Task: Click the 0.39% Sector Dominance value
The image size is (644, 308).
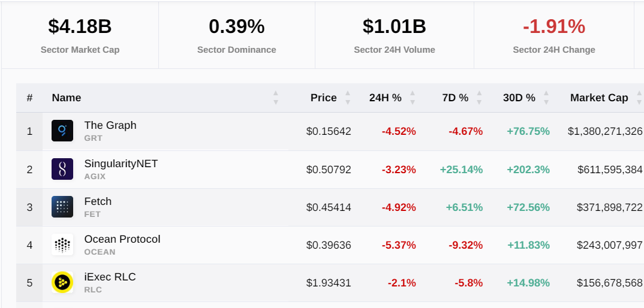Action: 237,26
